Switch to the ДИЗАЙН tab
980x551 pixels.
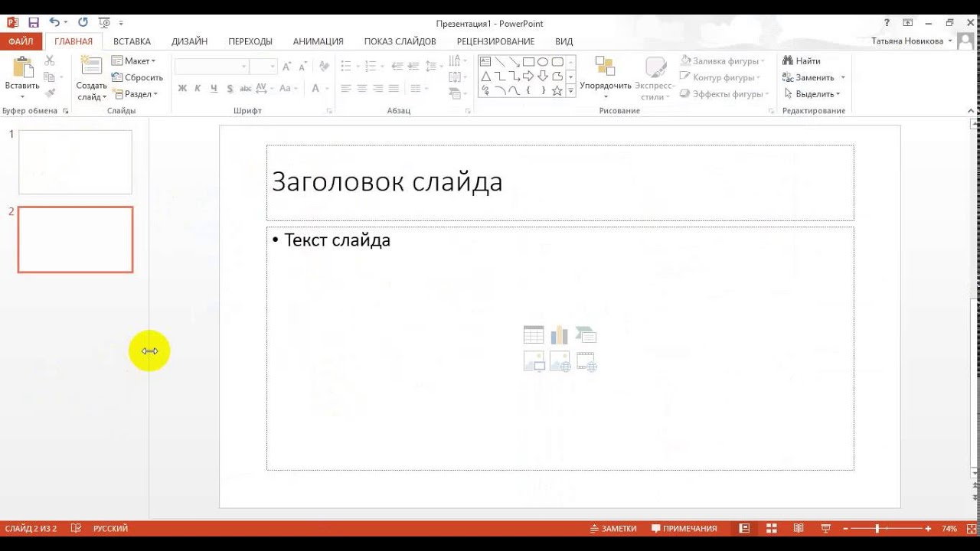pos(189,41)
